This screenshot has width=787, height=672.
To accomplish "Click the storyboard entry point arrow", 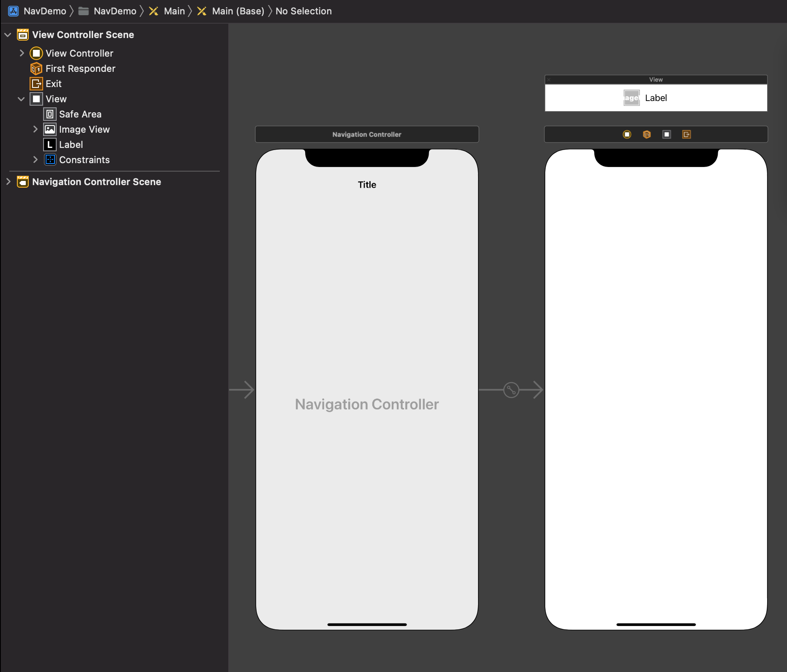I will pyautogui.click(x=242, y=390).
